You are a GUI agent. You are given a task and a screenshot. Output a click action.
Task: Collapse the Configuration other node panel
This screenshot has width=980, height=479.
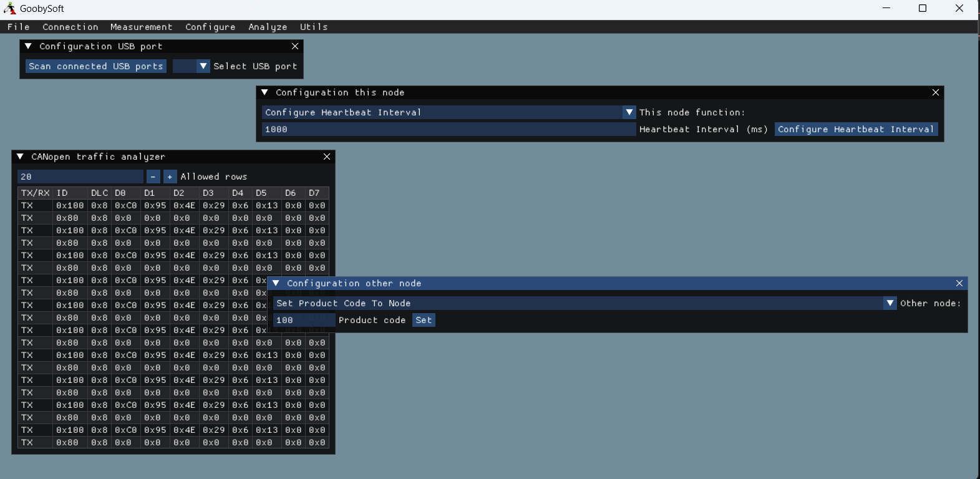(276, 283)
